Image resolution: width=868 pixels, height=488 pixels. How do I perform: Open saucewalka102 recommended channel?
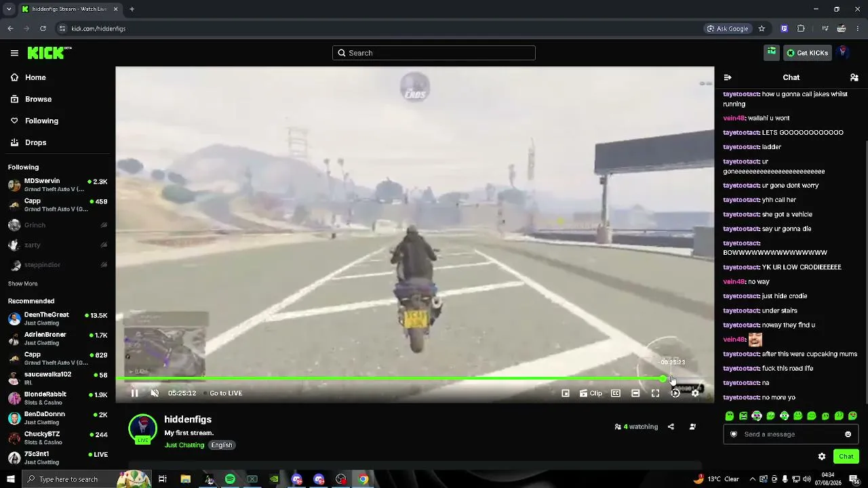point(58,378)
